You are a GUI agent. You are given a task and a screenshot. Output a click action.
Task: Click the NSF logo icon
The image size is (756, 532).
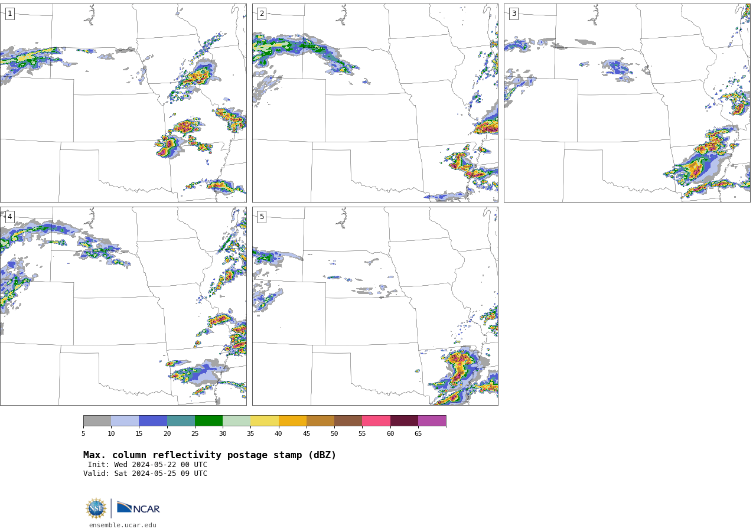tap(96, 508)
